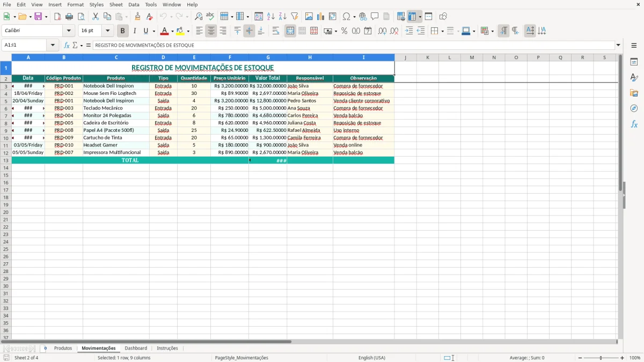Click PageStyle_Movimentações in status bar

[x=241, y=358]
